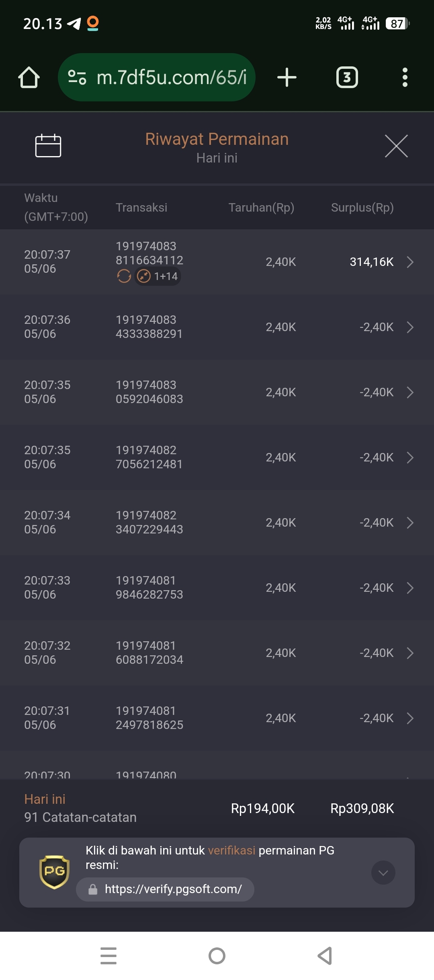434x980 pixels.
Task: Tap the PG shield logo
Action: point(54,872)
